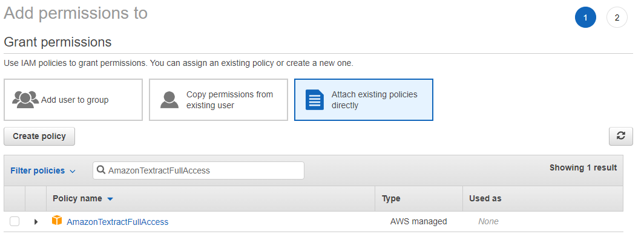Click the orange AWS managed policy cube icon
644x240 pixels.
(x=57, y=221)
